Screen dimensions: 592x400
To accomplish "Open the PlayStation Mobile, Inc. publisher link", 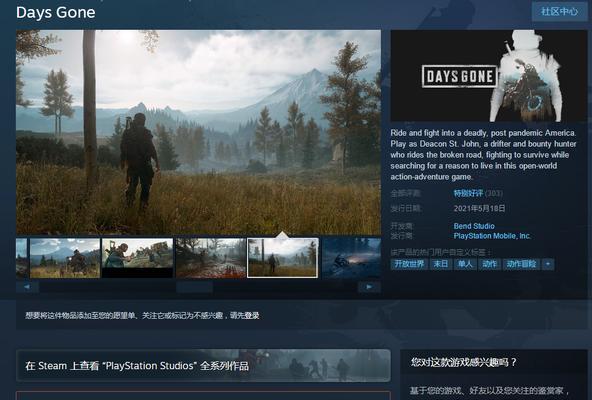I will pyautogui.click(x=492, y=236).
